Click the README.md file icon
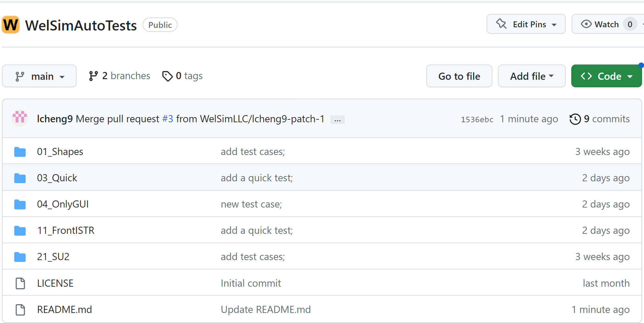This screenshot has width=644, height=323. point(20,310)
